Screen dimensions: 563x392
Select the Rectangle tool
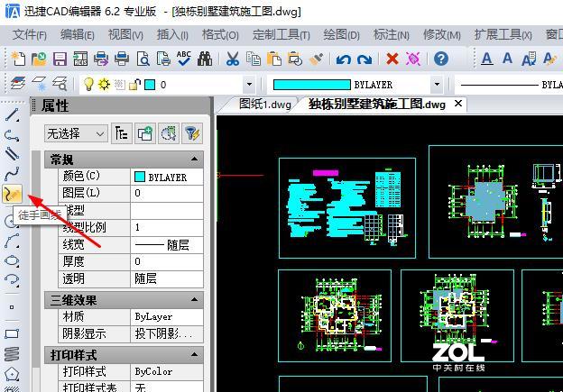[x=12, y=334]
